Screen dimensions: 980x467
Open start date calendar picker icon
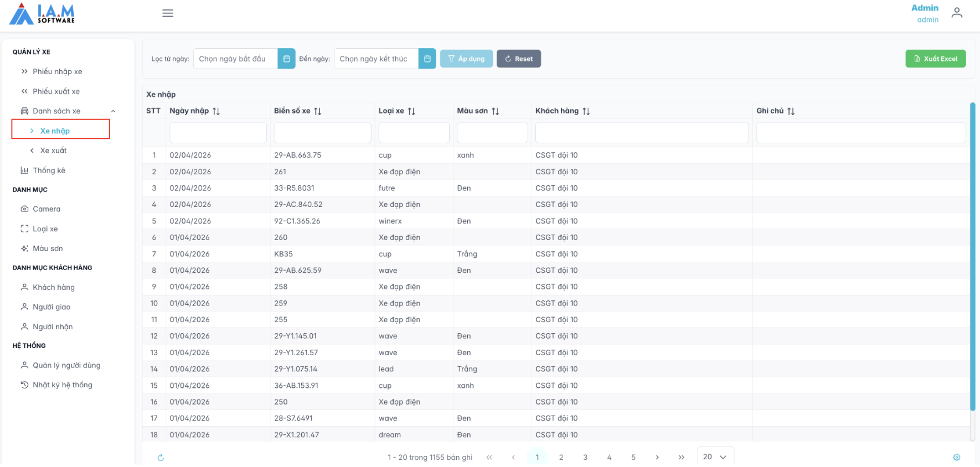point(286,59)
